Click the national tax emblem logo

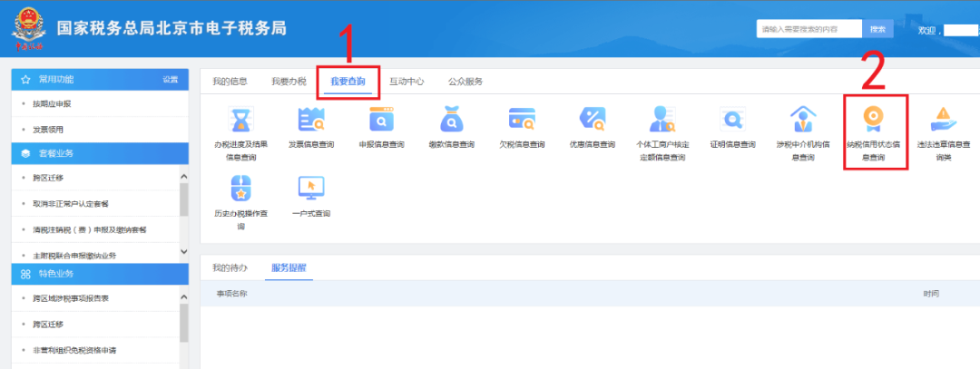pyautogui.click(x=27, y=29)
